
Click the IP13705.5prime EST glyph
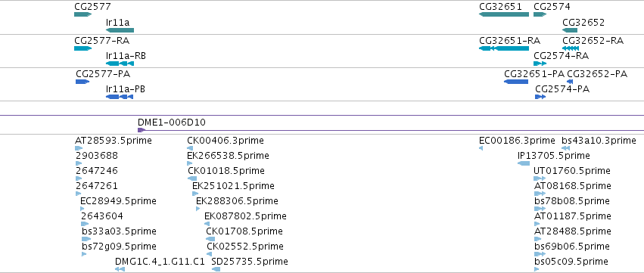tap(524, 163)
